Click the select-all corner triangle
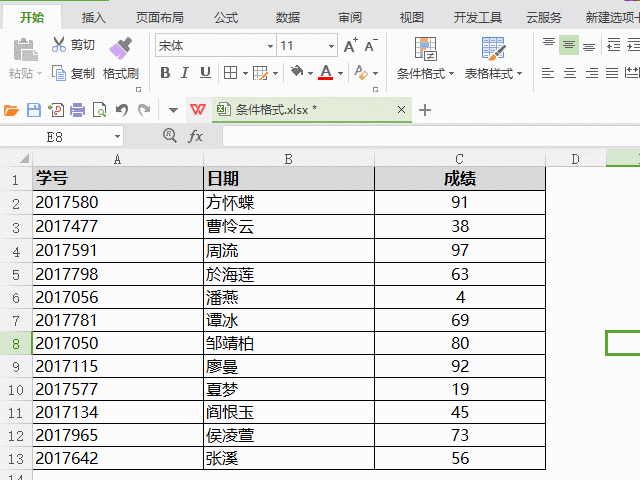Viewport: 640px width, 480px height. 24,158
